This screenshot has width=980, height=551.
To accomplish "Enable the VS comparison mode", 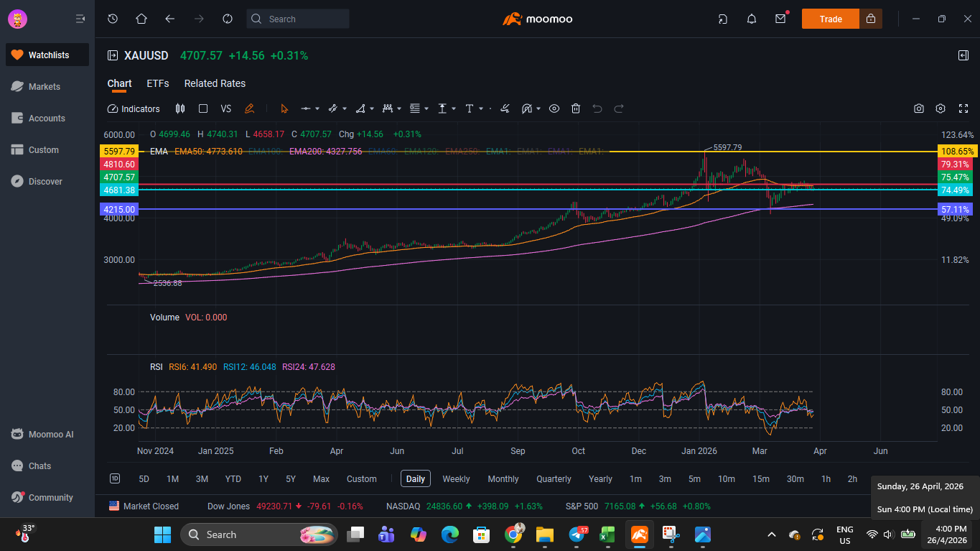I will (226, 108).
